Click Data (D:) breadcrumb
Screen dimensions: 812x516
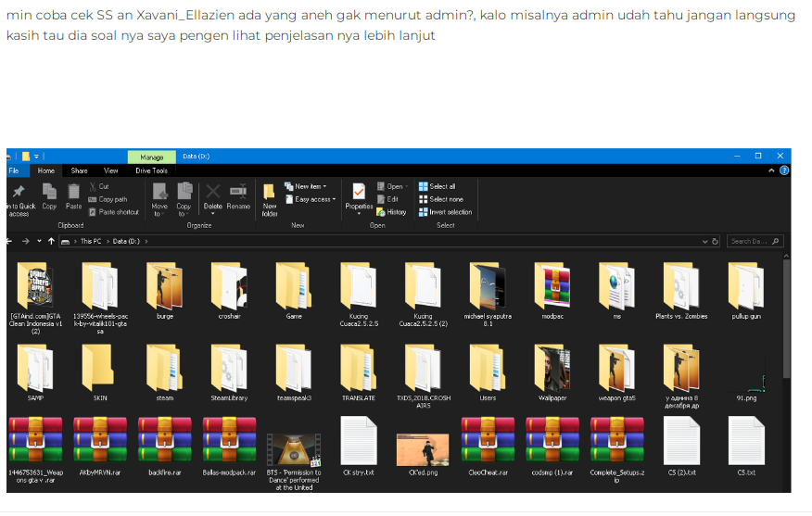tap(126, 241)
